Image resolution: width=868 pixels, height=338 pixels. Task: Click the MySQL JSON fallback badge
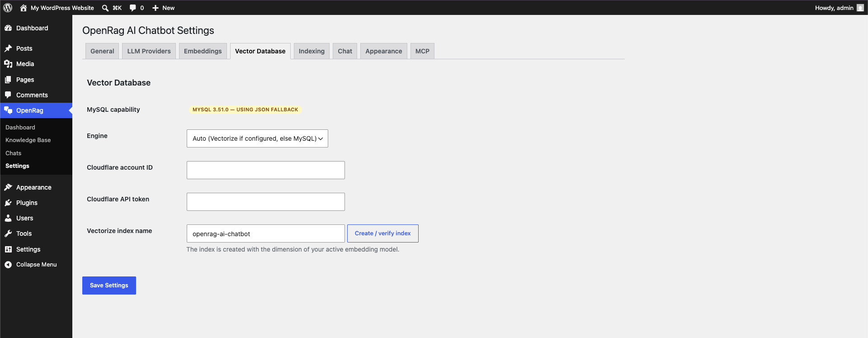245,109
